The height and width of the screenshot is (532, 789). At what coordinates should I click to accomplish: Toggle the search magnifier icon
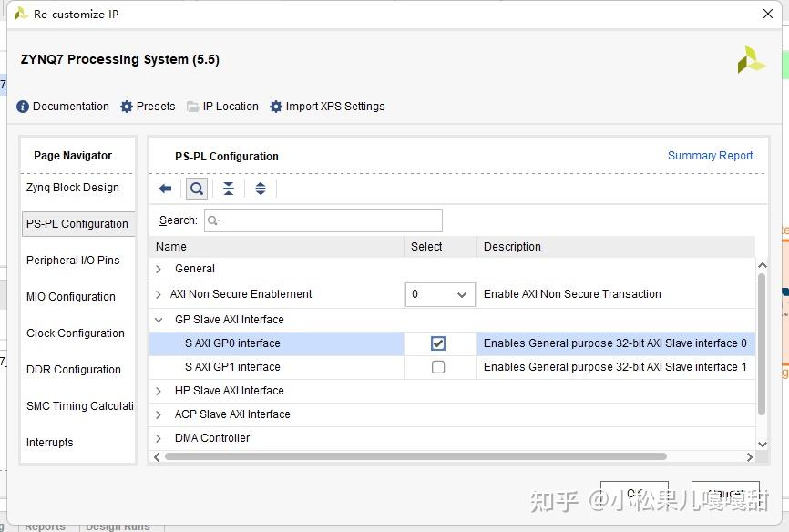click(196, 189)
